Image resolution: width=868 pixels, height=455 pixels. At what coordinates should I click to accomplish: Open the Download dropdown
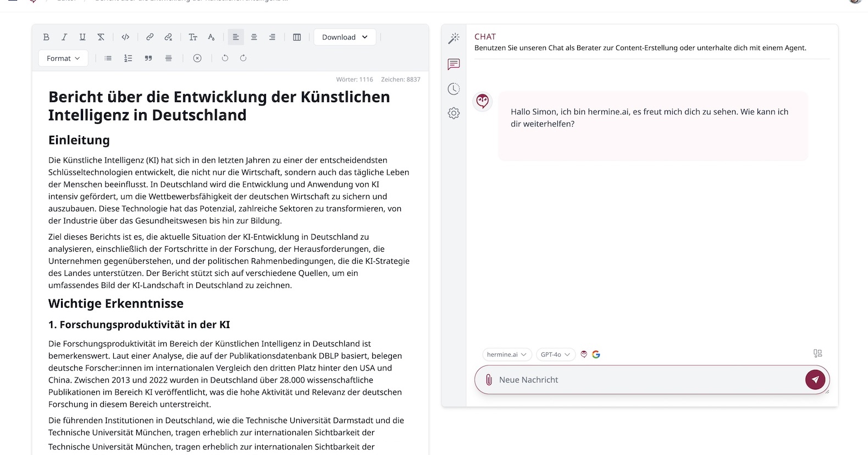click(x=345, y=37)
